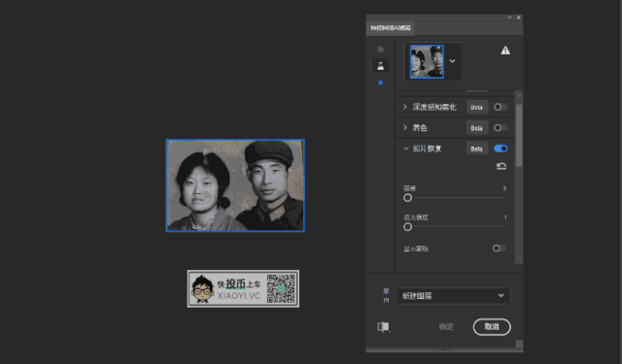
Task: Reset 照片恢复 parameters with the undo arrow
Action: 501,166
